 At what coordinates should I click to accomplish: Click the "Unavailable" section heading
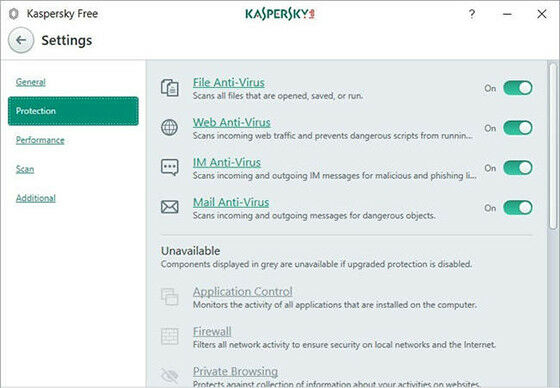click(190, 251)
